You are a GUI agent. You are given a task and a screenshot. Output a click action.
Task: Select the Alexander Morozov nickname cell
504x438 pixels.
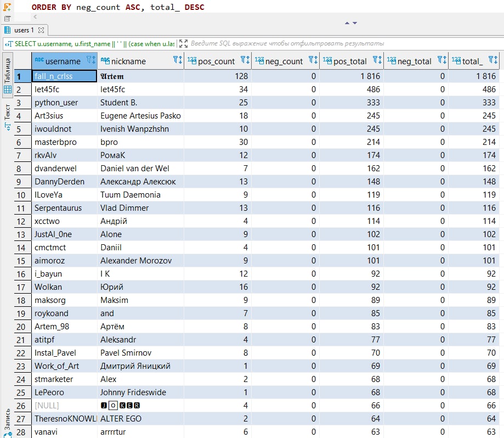pos(140,261)
